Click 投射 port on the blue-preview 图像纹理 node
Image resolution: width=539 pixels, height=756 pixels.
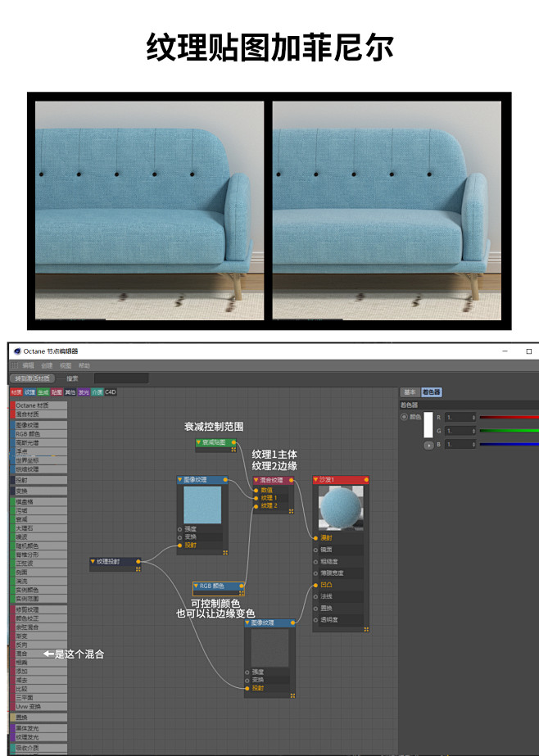click(x=180, y=545)
